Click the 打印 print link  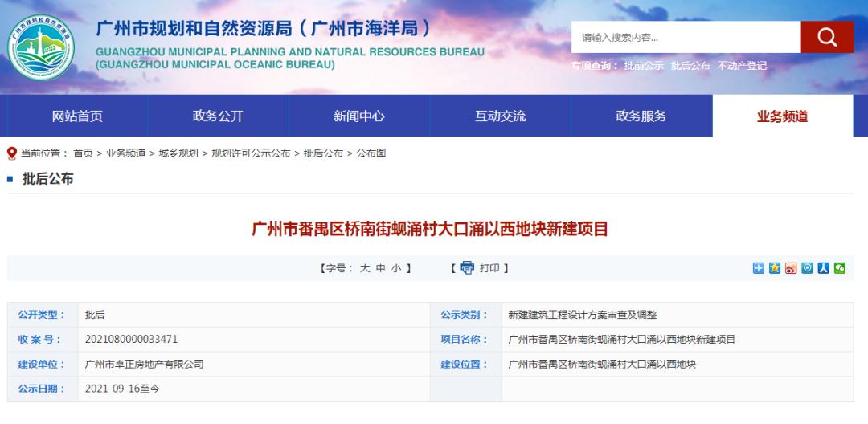(489, 268)
